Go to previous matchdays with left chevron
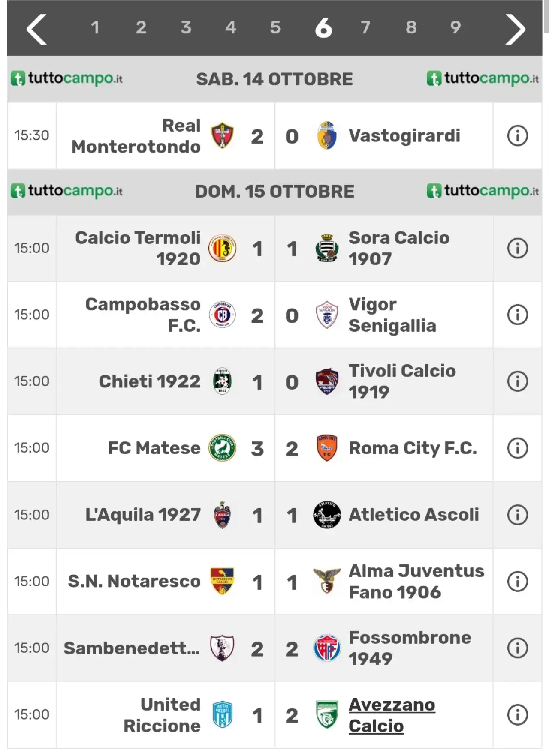Image resolution: width=549 pixels, height=756 pixels. (x=37, y=29)
